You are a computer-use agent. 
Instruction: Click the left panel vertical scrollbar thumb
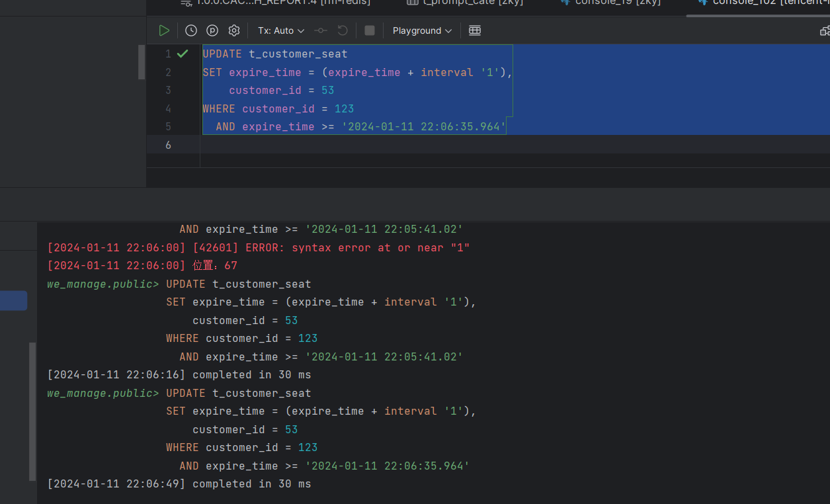pyautogui.click(x=141, y=62)
